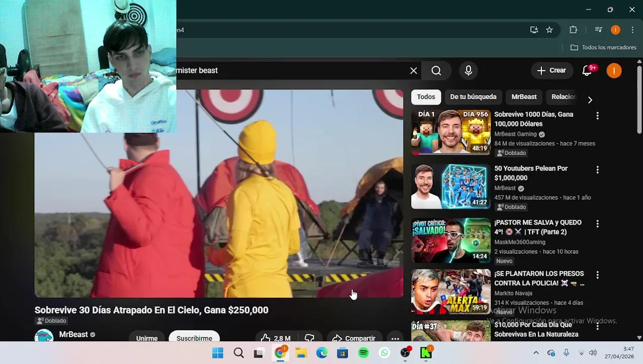This screenshot has width=643, height=364.
Task: Open Chrome three-dot menu
Action: (x=632, y=30)
